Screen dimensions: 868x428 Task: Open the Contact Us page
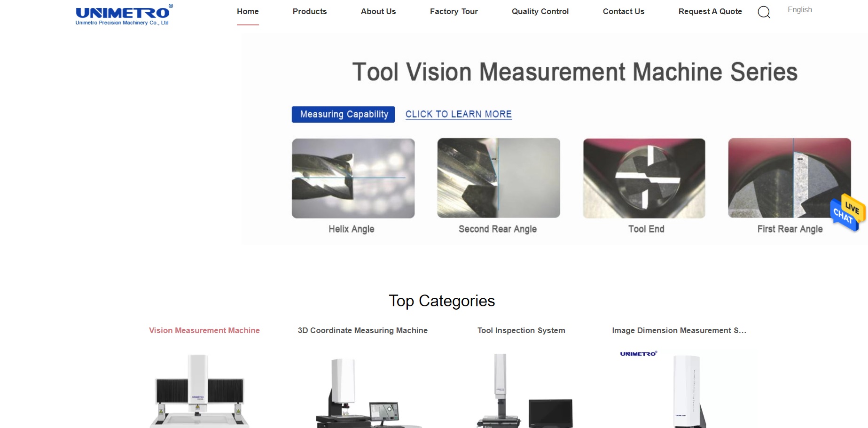[623, 11]
